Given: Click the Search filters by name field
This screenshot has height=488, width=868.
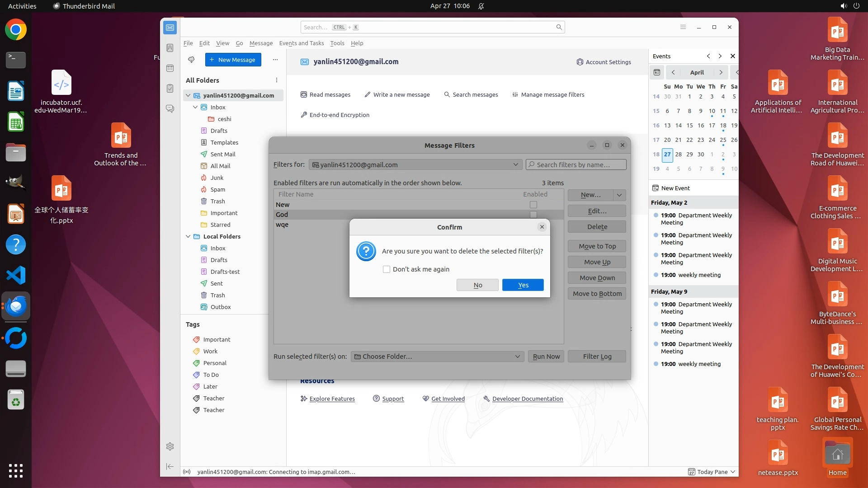Looking at the screenshot, I should [576, 164].
